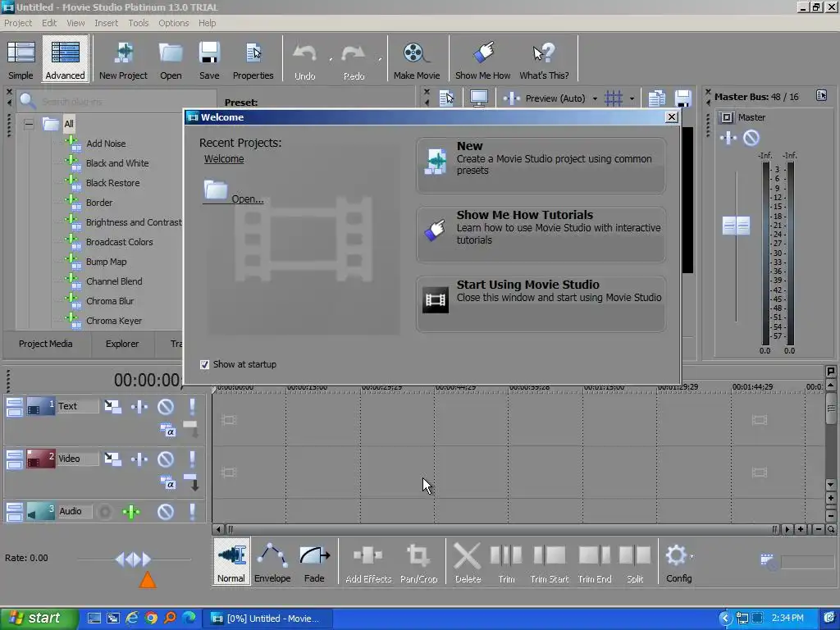Click video preview external monitor icon
This screenshot has width=840, height=630.
(478, 98)
